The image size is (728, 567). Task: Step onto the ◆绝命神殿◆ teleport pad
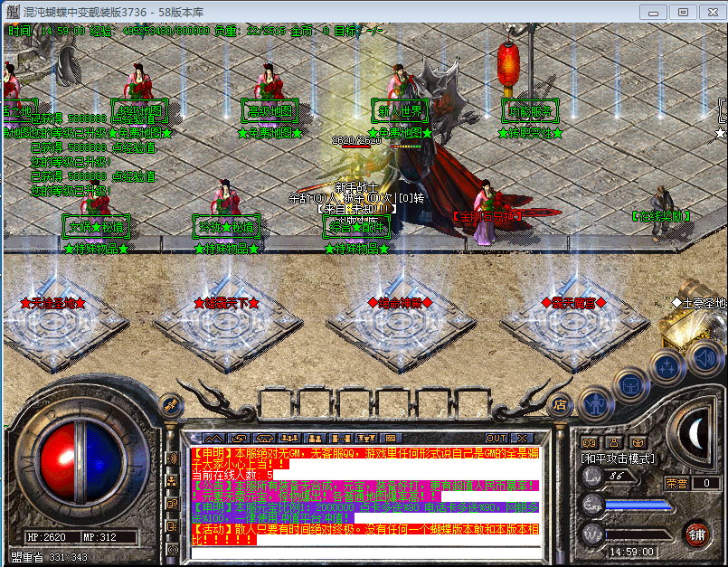[400, 321]
